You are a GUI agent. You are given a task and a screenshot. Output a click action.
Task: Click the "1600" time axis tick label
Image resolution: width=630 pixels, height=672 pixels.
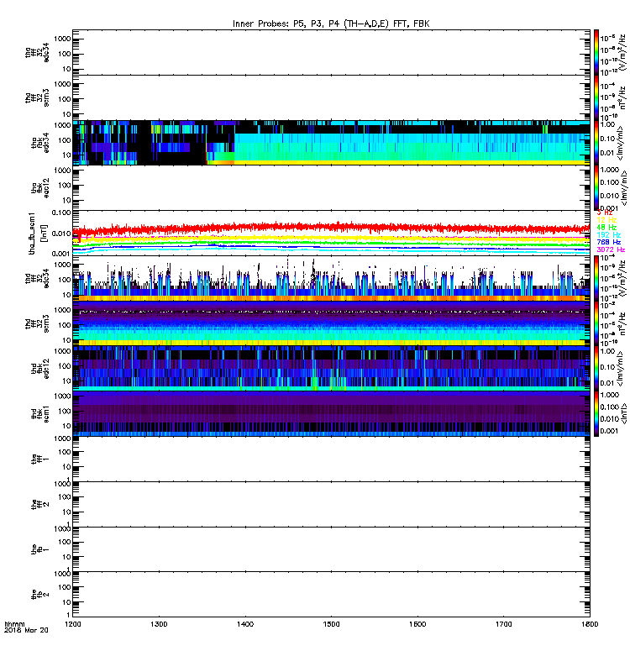(417, 624)
